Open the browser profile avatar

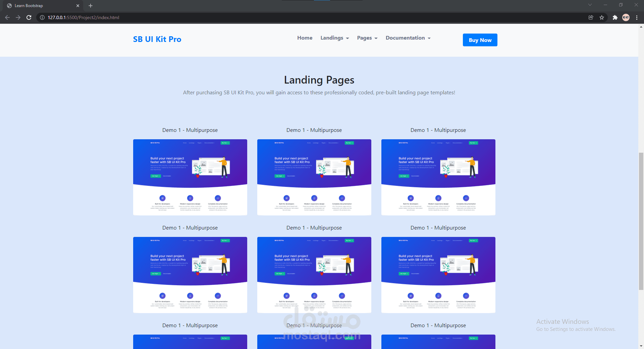pyautogui.click(x=626, y=17)
